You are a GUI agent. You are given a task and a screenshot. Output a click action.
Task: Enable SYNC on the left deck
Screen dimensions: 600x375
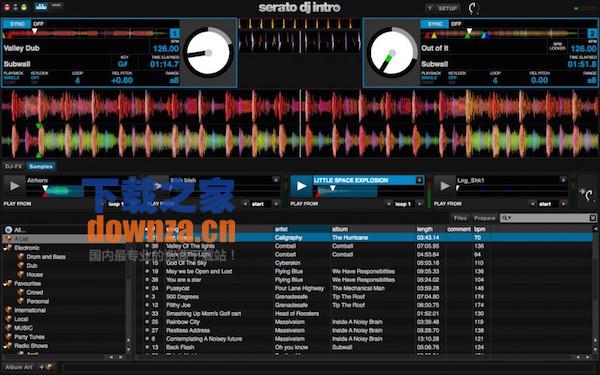17,24
